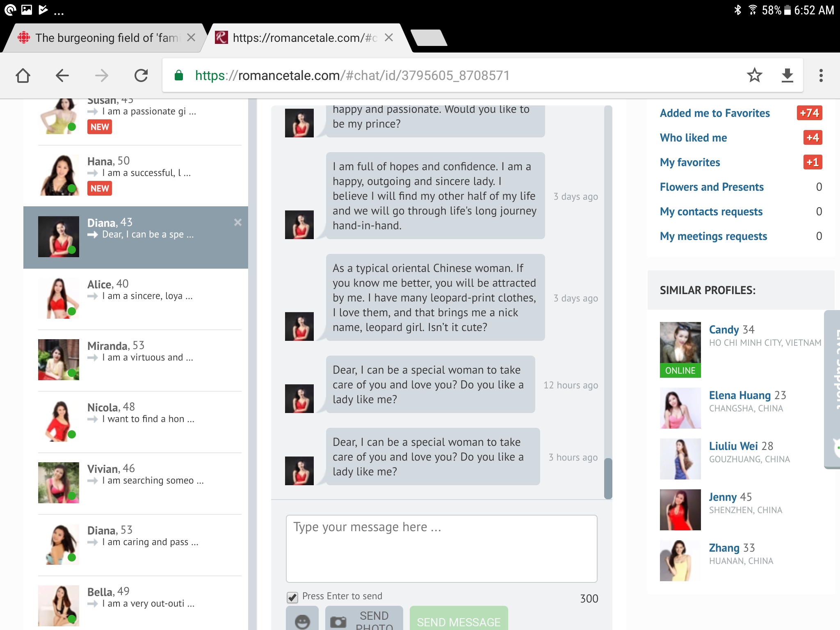Open 'Who liked me' link
This screenshot has height=630, width=840.
(693, 138)
